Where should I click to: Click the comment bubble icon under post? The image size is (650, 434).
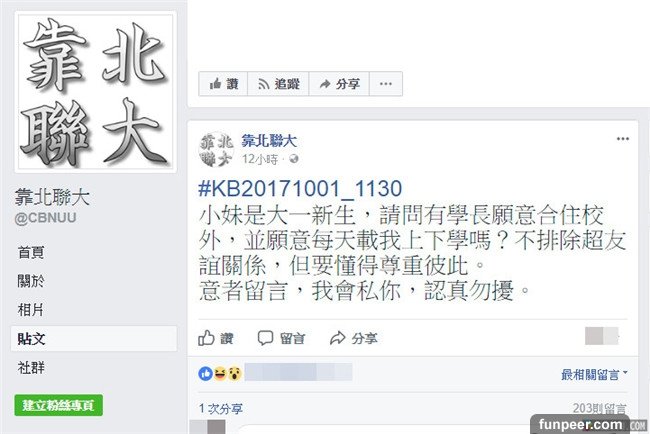[x=265, y=338]
